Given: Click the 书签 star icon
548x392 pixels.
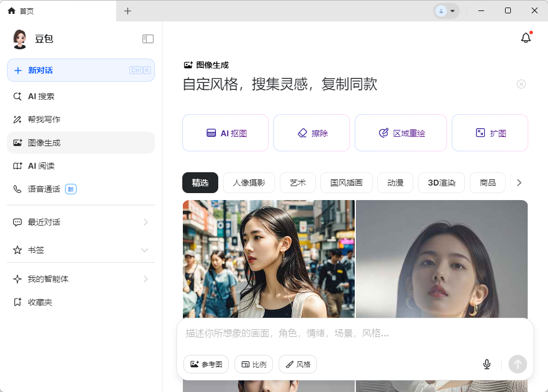Looking at the screenshot, I should [17, 250].
